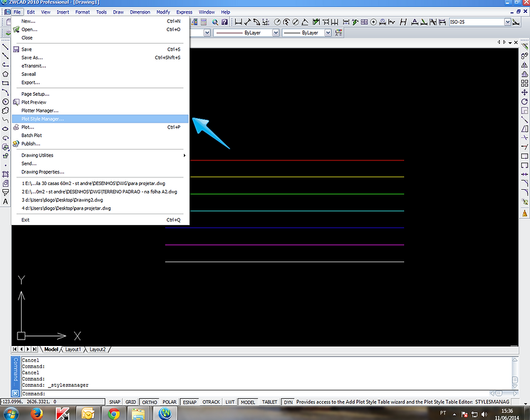Toggle ESNAP in the status bar
This screenshot has height=420, width=530.
pos(190,402)
